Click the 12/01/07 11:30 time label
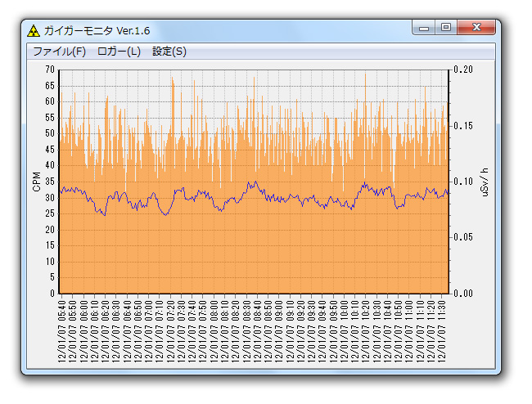 [x=441, y=331]
